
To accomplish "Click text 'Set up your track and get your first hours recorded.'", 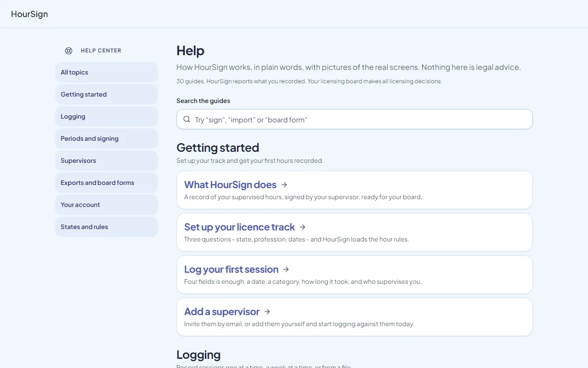I will pos(250,161).
